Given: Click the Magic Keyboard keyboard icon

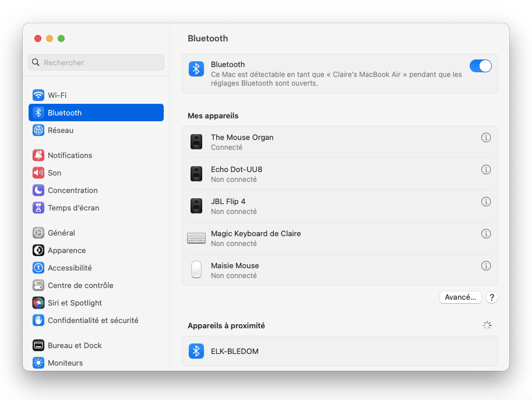Looking at the screenshot, I should [196, 238].
